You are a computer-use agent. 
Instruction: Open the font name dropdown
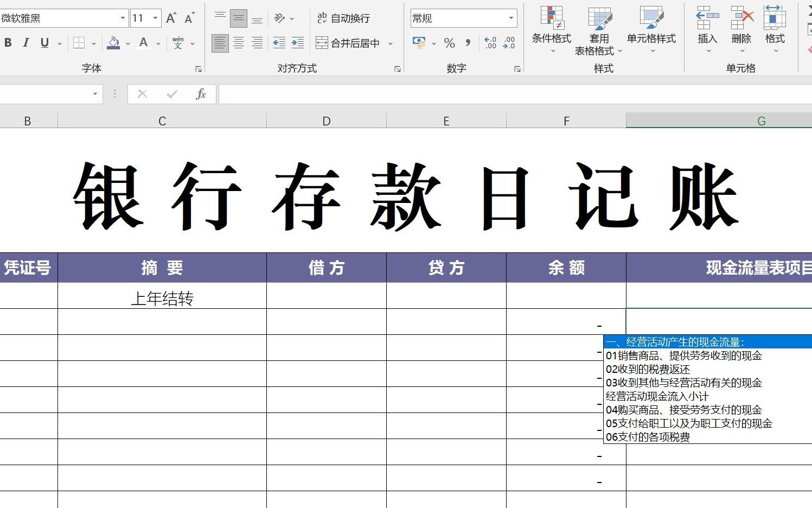(x=123, y=17)
